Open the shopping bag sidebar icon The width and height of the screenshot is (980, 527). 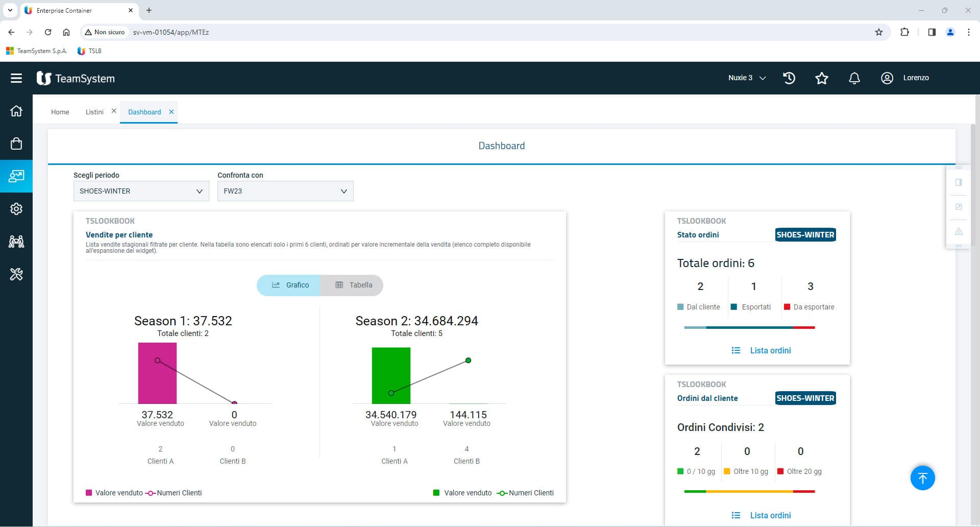pos(16,143)
